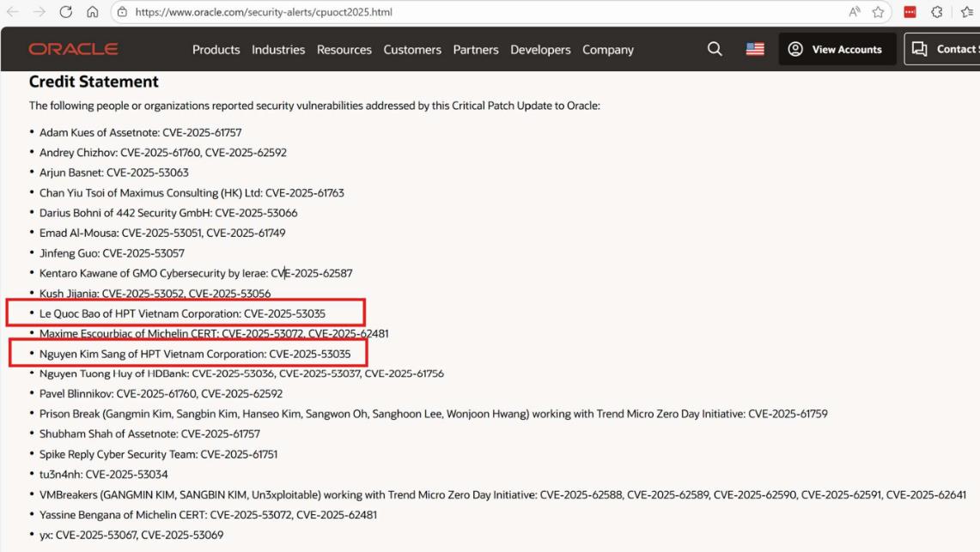
Task: Expand the Developers navigation menu
Action: tap(540, 50)
